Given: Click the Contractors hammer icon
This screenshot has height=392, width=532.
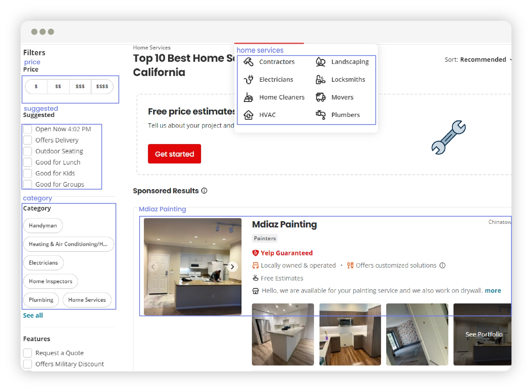Looking at the screenshot, I should pyautogui.click(x=248, y=62).
